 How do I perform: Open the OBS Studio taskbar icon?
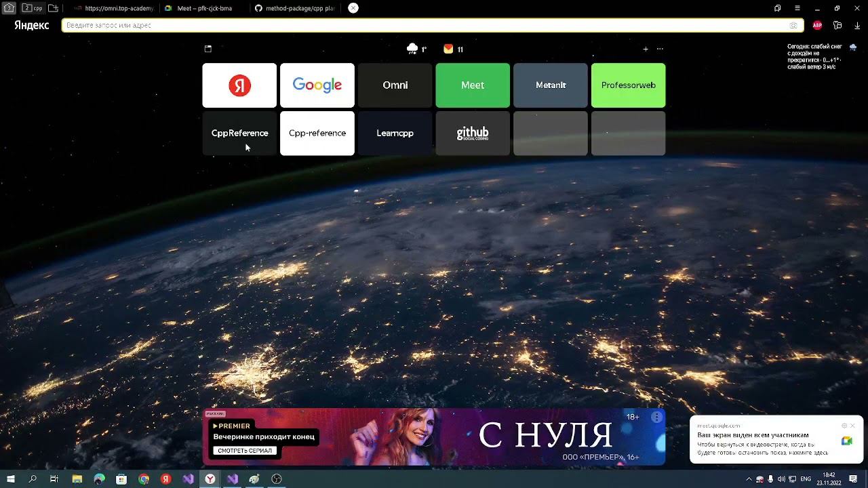(x=277, y=479)
